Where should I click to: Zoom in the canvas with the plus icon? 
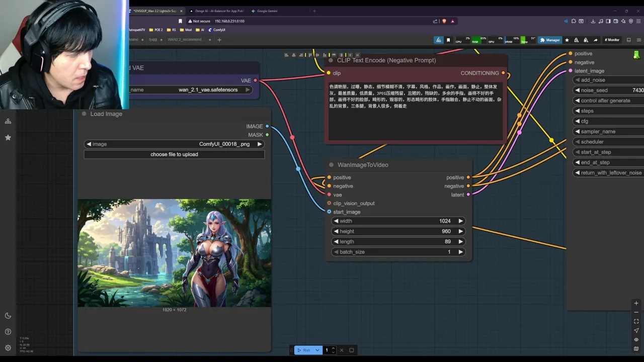(x=636, y=303)
